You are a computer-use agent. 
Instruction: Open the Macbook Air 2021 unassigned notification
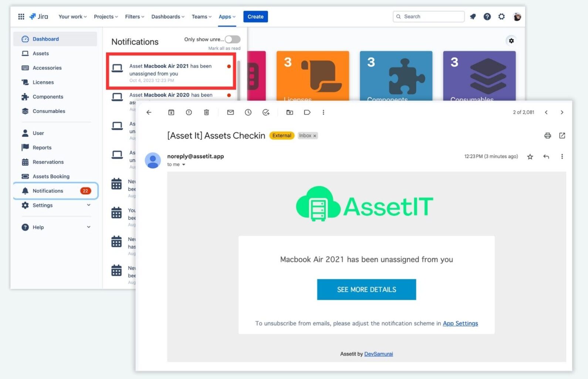pos(171,71)
